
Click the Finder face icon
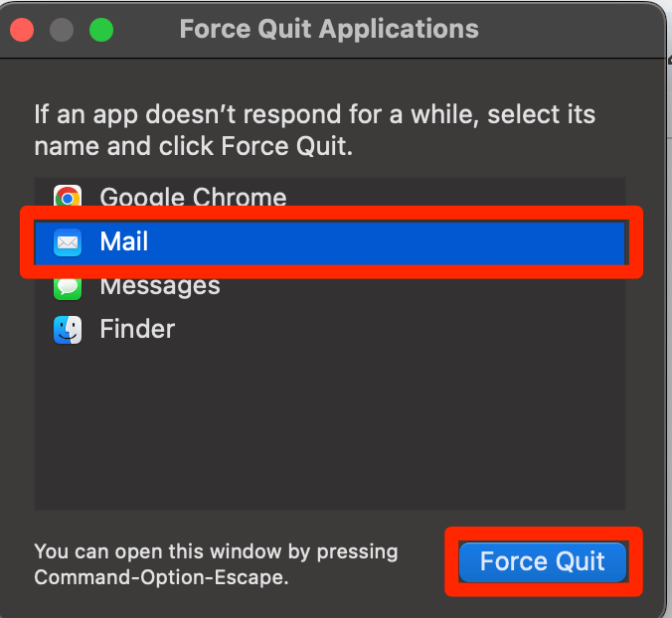(x=68, y=330)
